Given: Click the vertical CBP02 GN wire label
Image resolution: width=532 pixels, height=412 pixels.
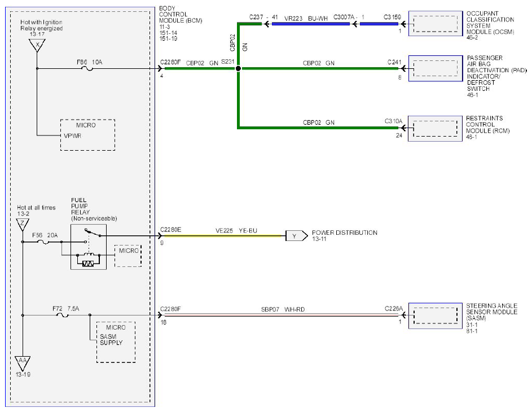Looking at the screenshot, I should pyautogui.click(x=239, y=43).
